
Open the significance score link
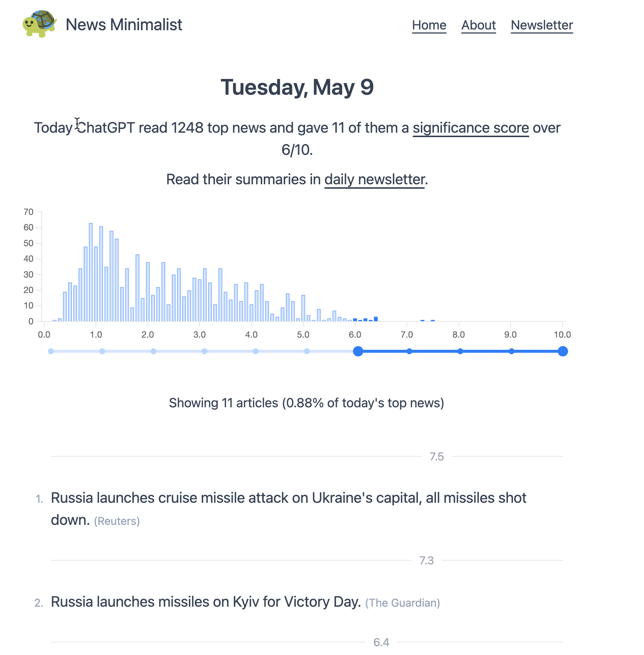point(471,128)
